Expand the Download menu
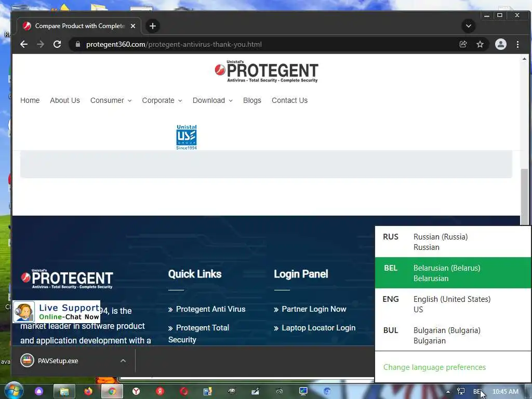The image size is (532, 399). click(x=212, y=100)
